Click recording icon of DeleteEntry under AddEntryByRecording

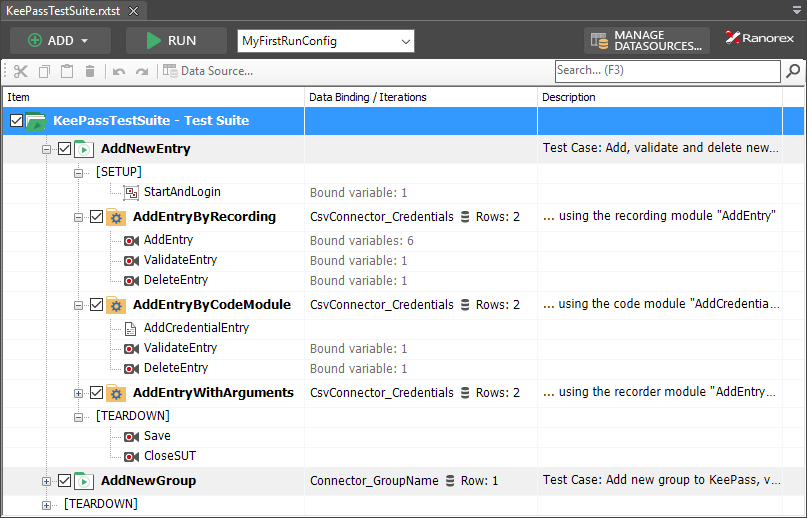coord(131,281)
